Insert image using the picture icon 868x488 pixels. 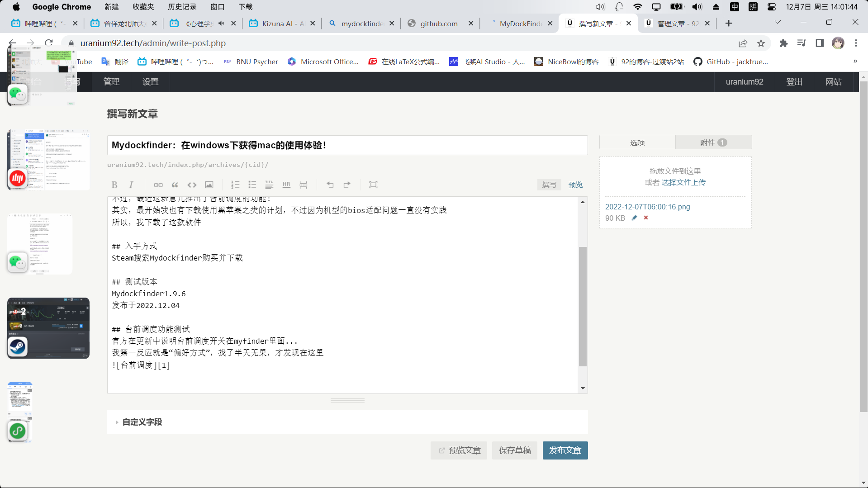[x=209, y=185]
